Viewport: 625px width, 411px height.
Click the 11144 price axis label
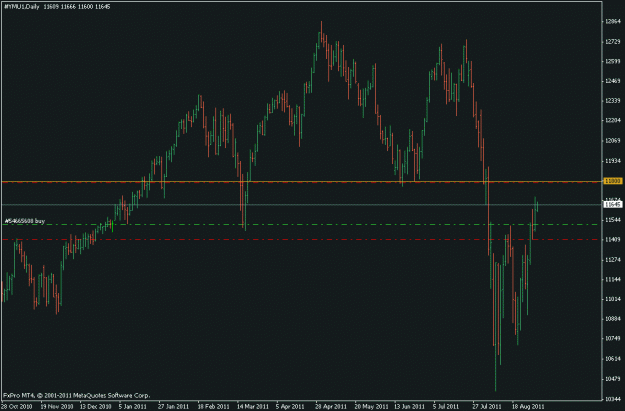613,279
